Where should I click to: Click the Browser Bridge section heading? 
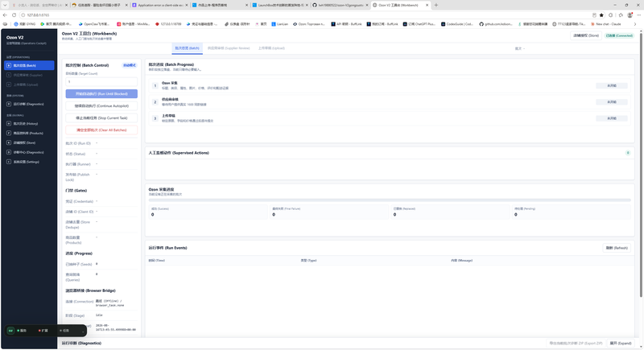[x=90, y=290]
